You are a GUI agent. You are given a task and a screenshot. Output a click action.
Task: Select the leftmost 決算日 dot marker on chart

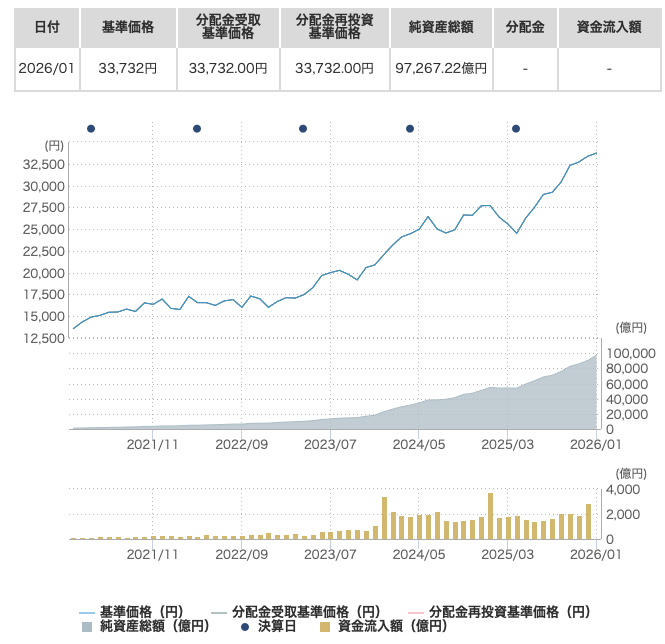click(x=91, y=128)
